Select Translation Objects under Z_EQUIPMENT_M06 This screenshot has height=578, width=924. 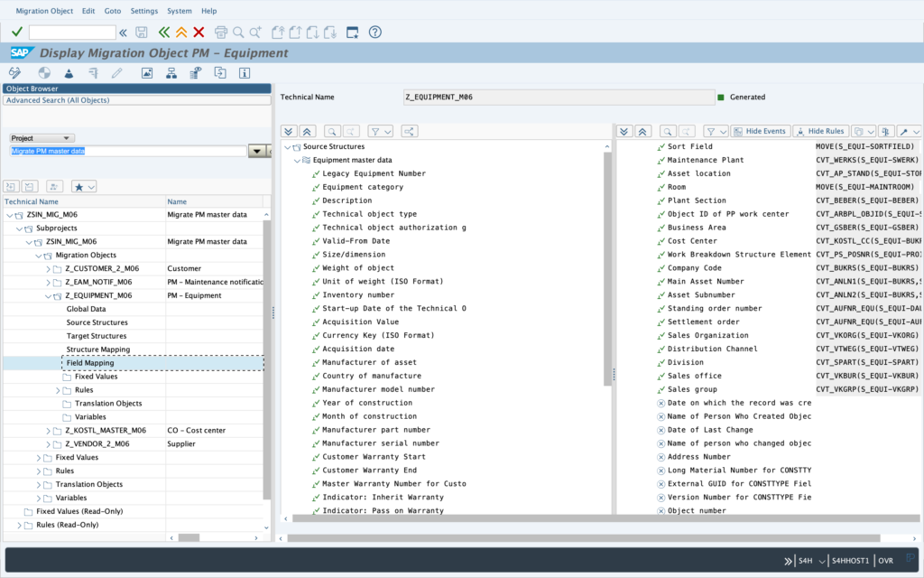point(108,404)
